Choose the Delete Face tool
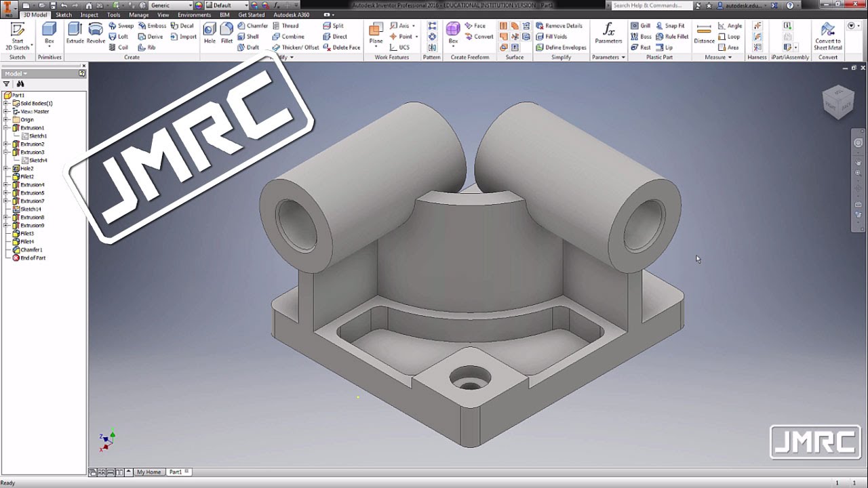The height and width of the screenshot is (488, 868). [341, 47]
